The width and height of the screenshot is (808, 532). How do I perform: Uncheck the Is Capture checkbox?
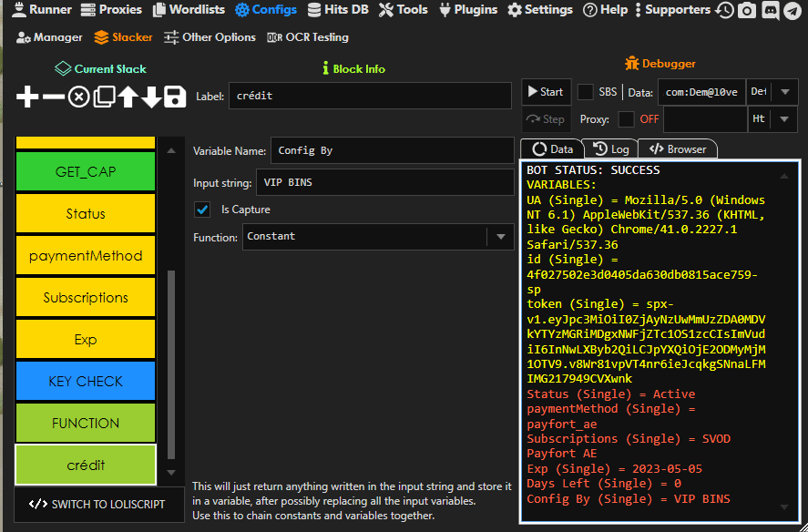(203, 210)
